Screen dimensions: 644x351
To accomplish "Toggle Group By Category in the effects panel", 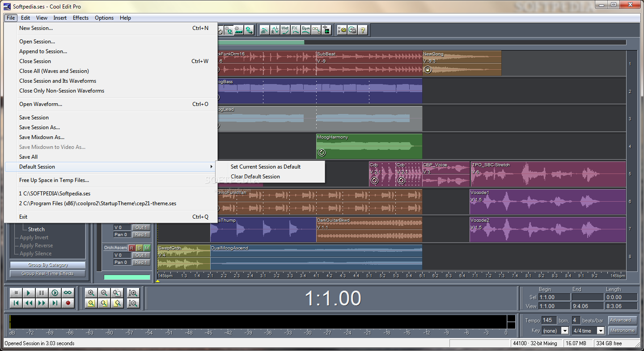I will [48, 265].
